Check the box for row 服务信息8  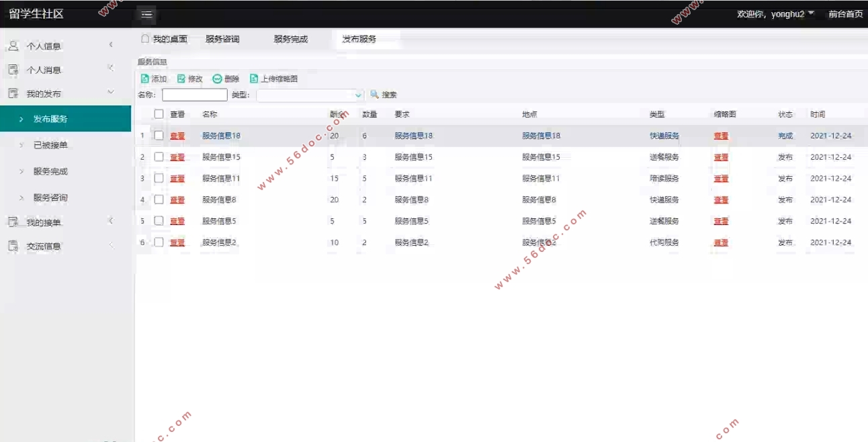[159, 200]
